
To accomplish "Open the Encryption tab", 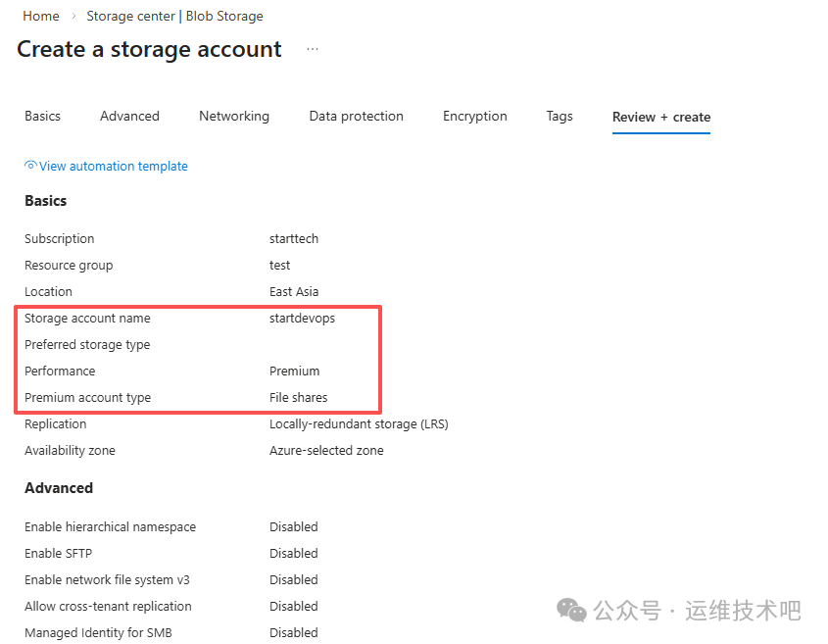I will click(475, 116).
